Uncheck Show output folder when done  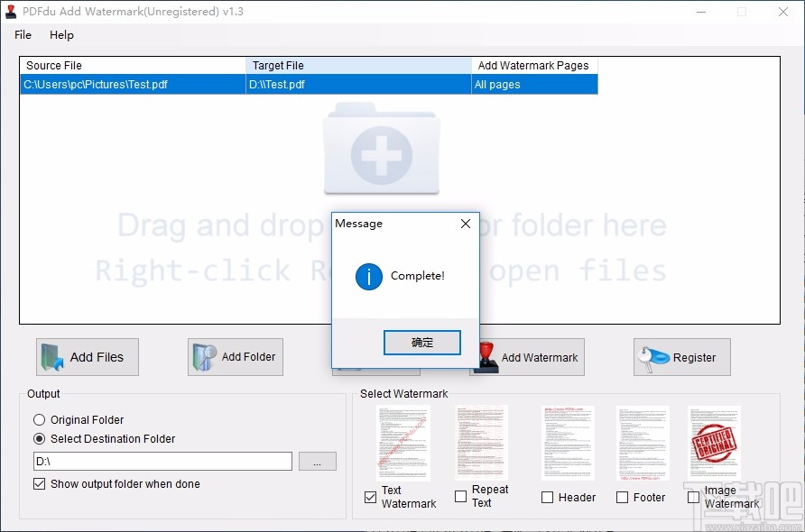click(39, 484)
